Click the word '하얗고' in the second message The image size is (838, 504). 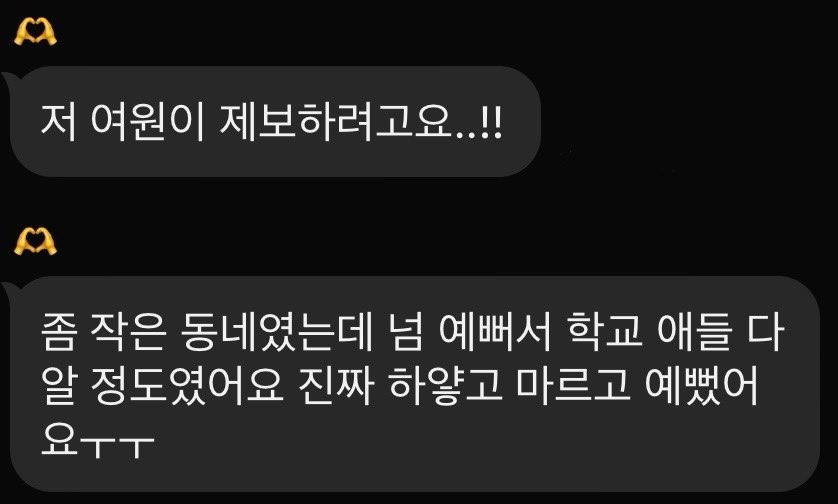coord(445,387)
